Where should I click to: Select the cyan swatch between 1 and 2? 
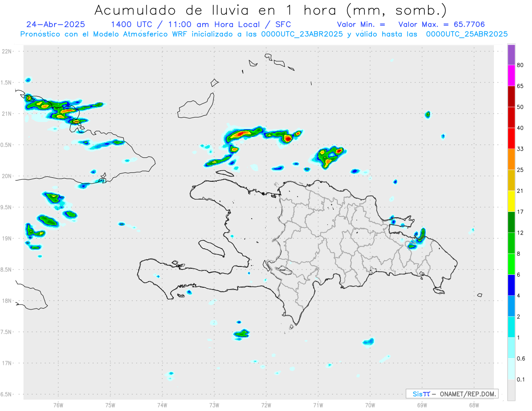(x=511, y=327)
